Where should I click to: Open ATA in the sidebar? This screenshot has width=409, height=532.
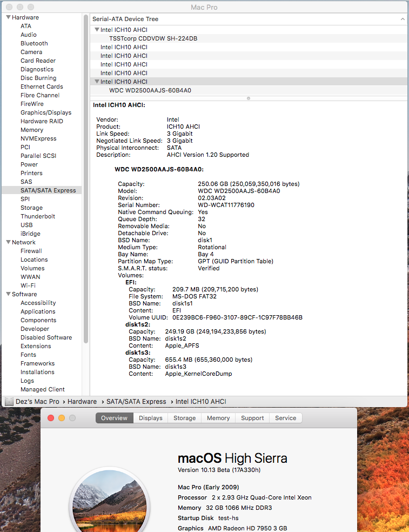coord(26,26)
